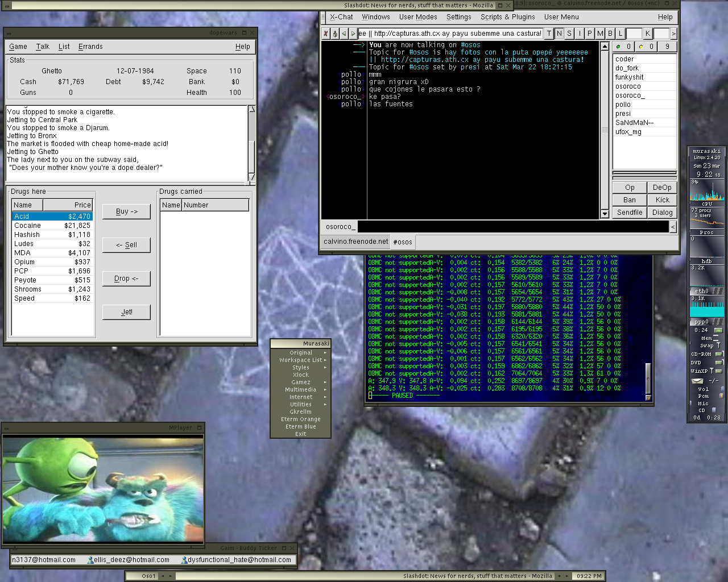Switch to the calvino.freenode.net tab

[x=355, y=242]
